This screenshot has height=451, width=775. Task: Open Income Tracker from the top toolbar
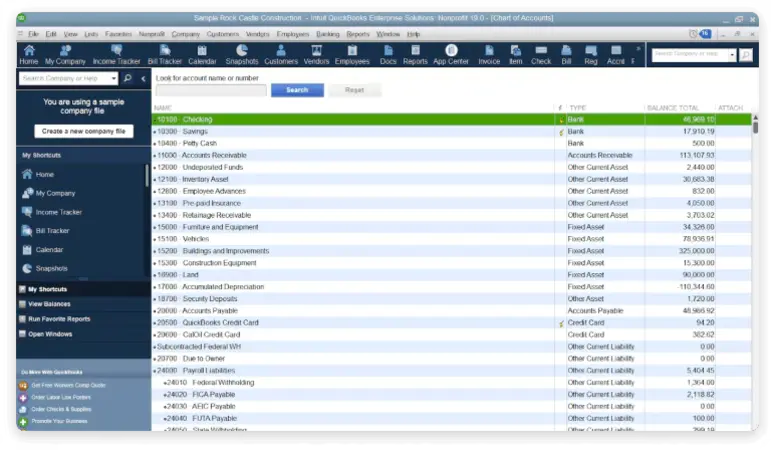117,54
